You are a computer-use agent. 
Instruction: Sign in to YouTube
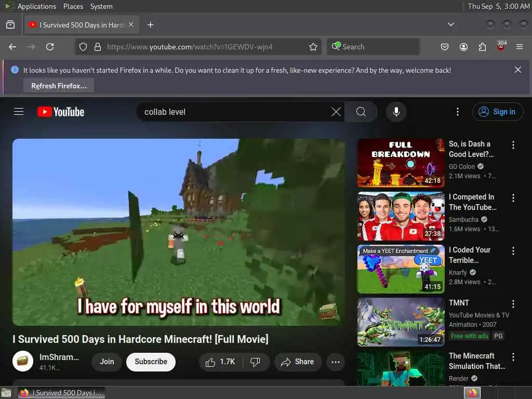point(497,112)
